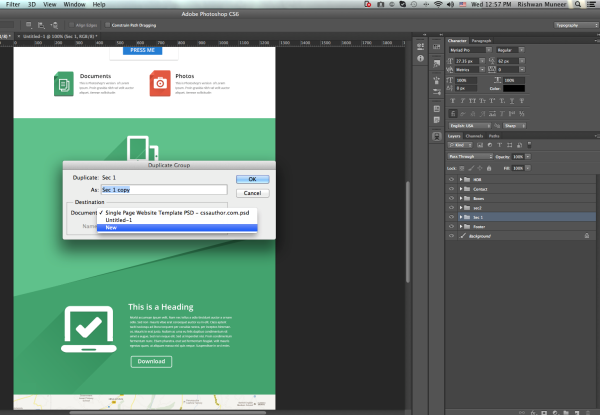The image size is (600, 415).
Task: Open the layer Fill slider arrow
Action: tap(528, 168)
